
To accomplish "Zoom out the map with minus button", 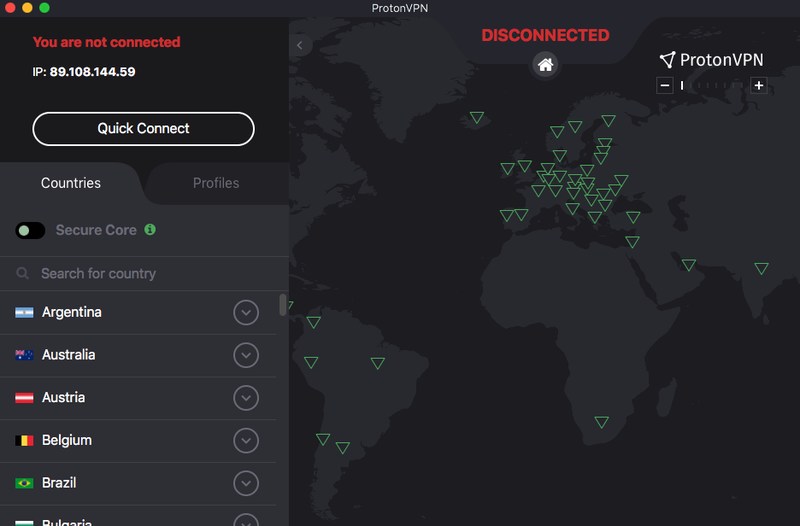I will [664, 85].
